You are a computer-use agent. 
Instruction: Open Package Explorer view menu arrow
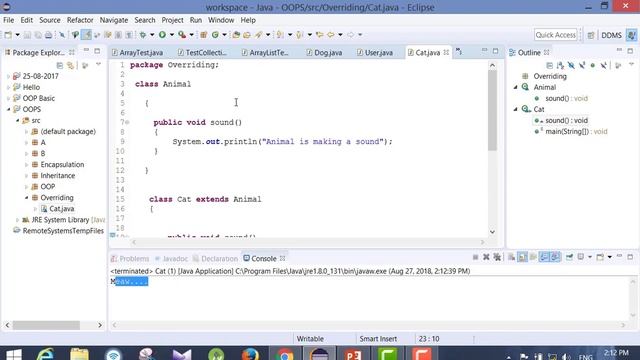tap(98, 64)
